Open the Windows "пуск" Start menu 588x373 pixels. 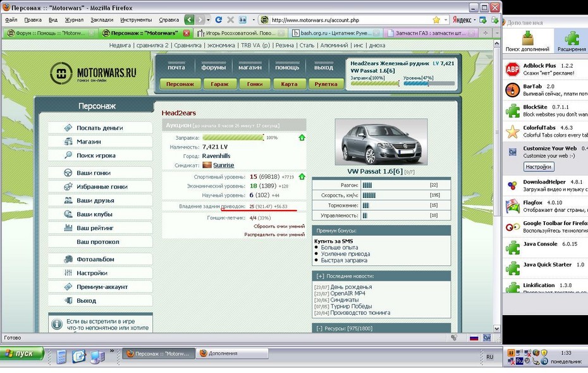[x=22, y=354]
